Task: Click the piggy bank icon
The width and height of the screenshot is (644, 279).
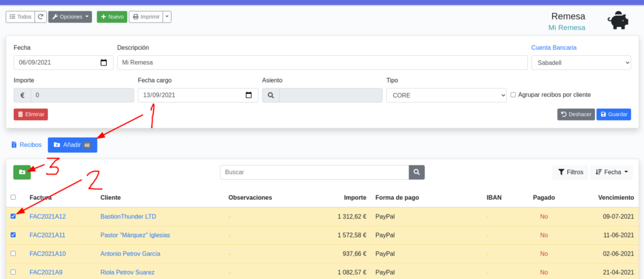Action: (x=618, y=21)
